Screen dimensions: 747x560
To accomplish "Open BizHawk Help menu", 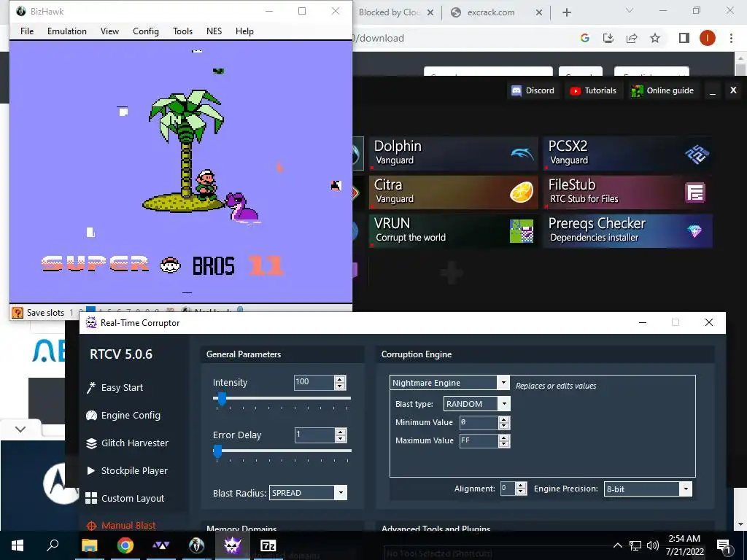I will [x=244, y=31].
